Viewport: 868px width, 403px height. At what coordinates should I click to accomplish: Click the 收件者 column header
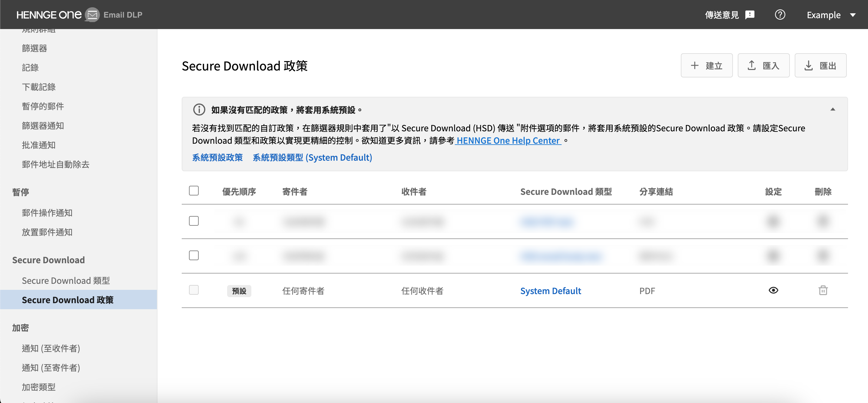tap(414, 192)
